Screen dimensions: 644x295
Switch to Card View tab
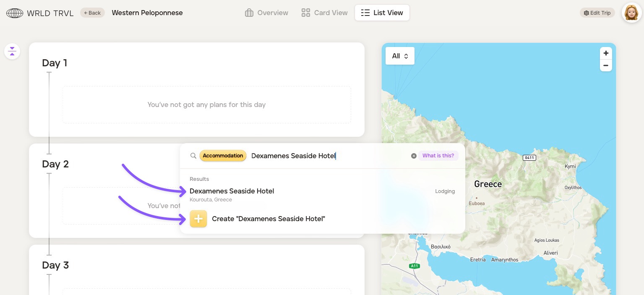[324, 13]
